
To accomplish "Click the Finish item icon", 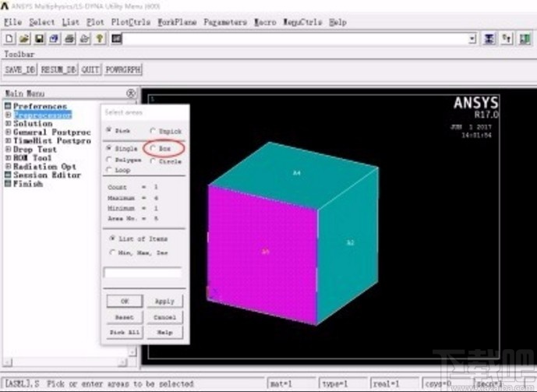I will (8, 183).
